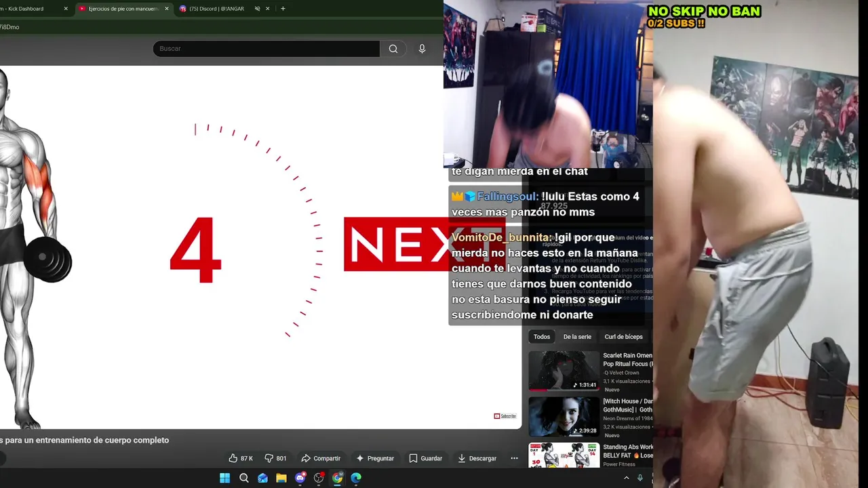The height and width of the screenshot is (488, 868).
Task: Close the Kick Dashboard tab
Action: 66,9
